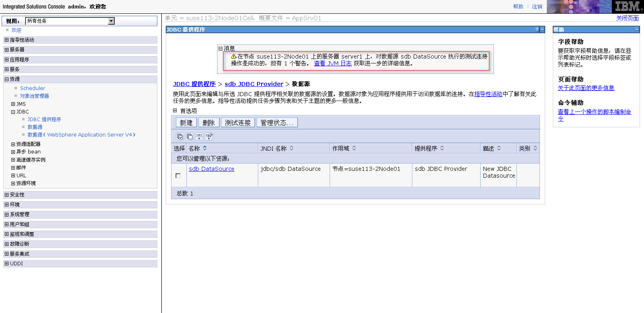Expand URL tree node
The image size is (644, 313).
13,176
